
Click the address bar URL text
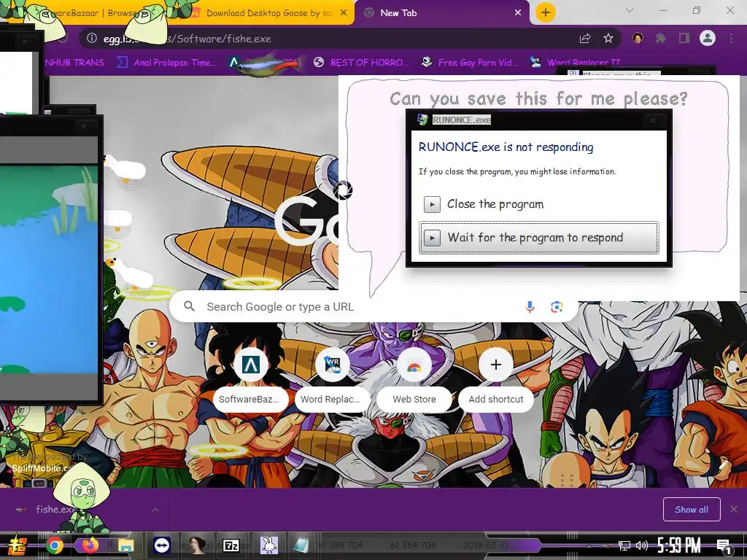click(187, 39)
